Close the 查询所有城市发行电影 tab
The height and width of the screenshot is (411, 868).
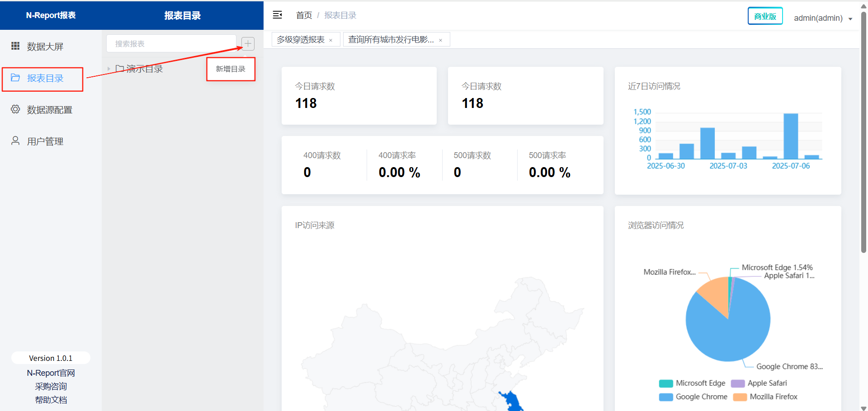pos(440,40)
